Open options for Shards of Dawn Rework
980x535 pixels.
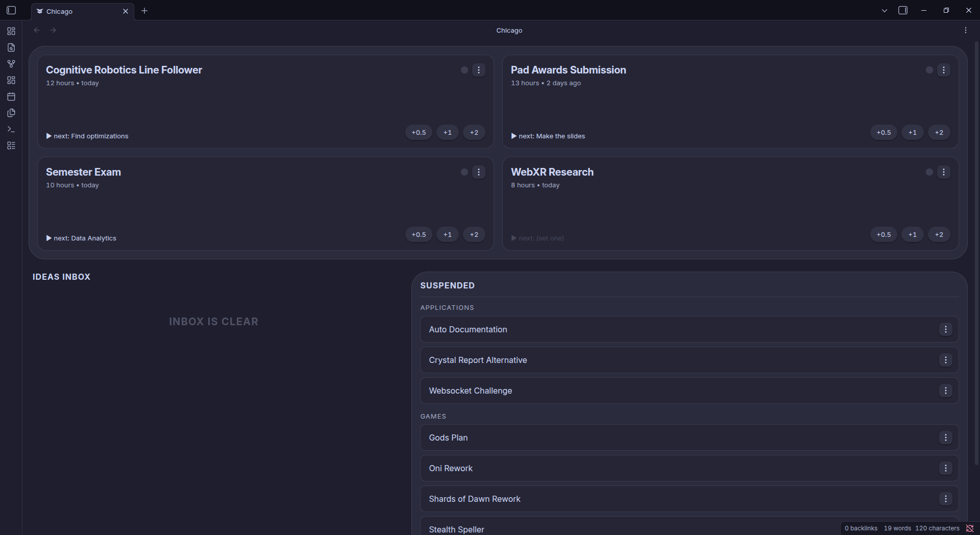(946, 499)
